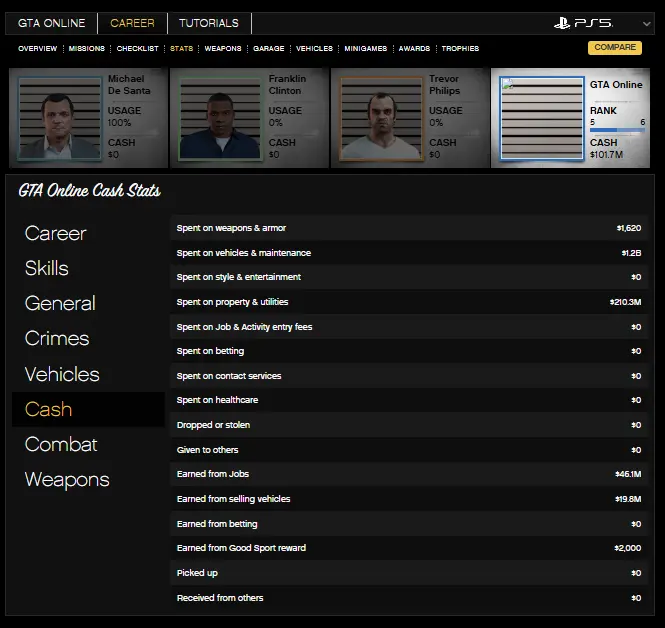
Task: Open the Career stats category
Action: point(55,233)
